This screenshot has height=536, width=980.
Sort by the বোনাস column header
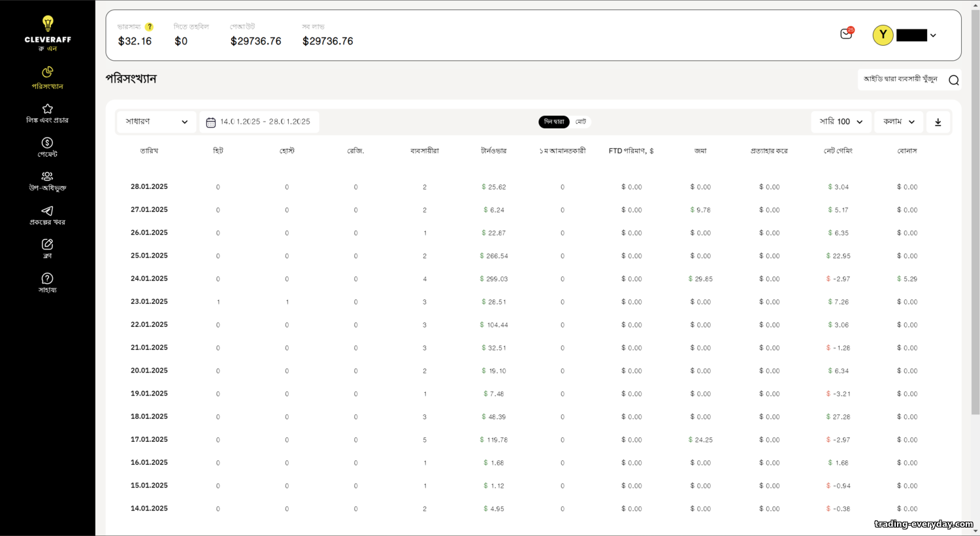(x=907, y=151)
